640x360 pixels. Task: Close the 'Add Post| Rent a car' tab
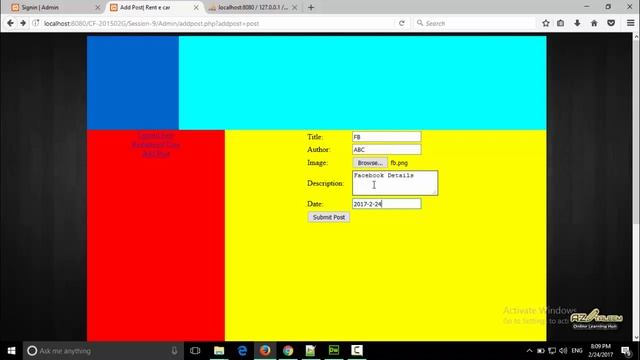coord(196,7)
